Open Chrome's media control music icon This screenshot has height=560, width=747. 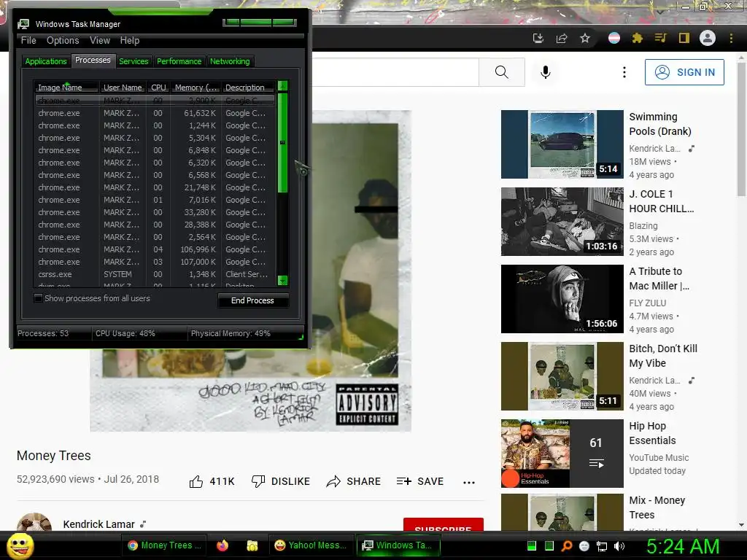pyautogui.click(x=660, y=38)
